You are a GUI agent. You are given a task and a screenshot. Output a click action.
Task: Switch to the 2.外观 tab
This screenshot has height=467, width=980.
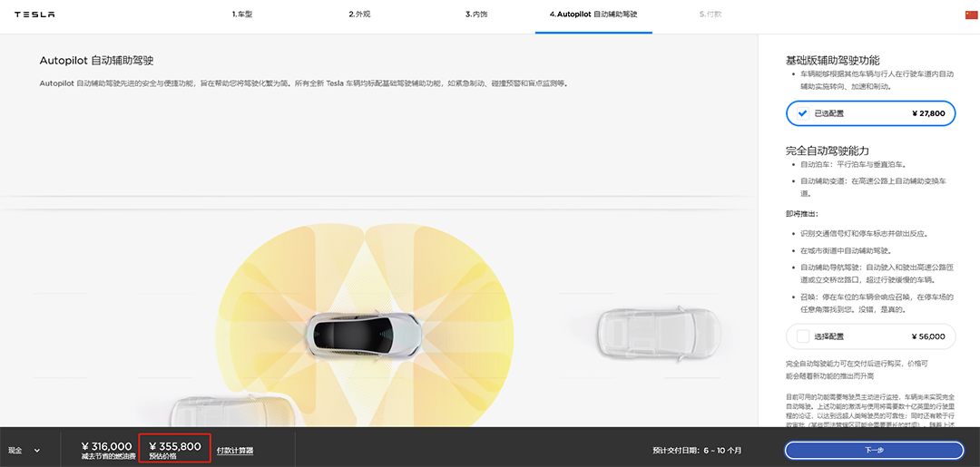coord(360,15)
